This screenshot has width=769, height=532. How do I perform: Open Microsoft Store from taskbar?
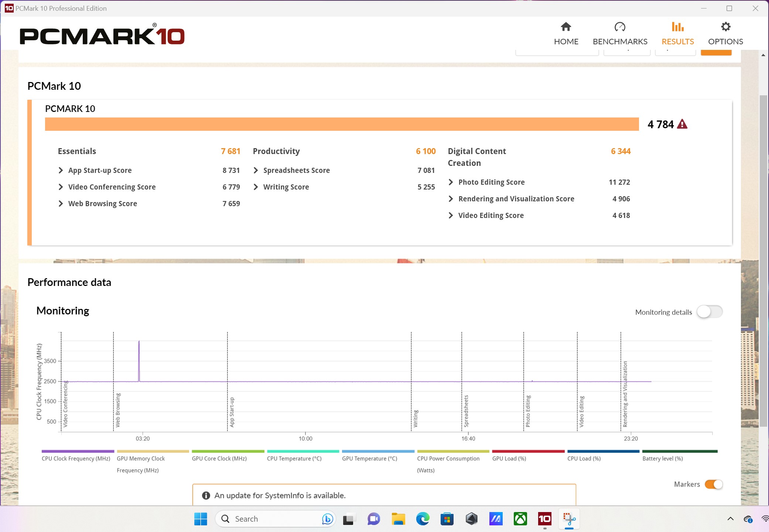tap(447, 519)
